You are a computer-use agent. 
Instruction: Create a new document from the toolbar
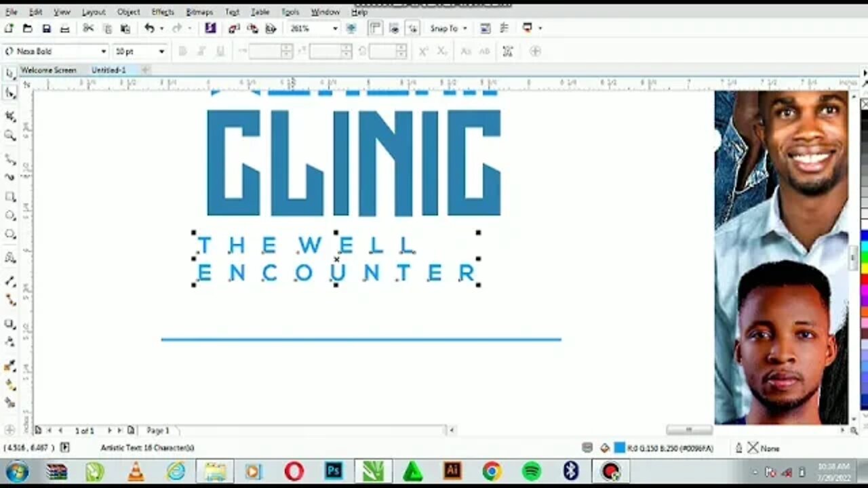click(9, 28)
